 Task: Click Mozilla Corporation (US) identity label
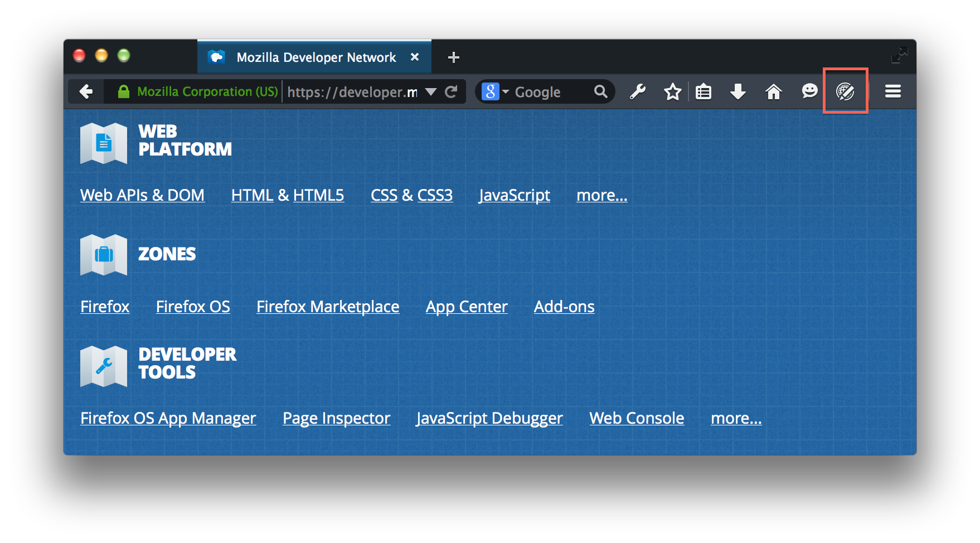[x=207, y=91]
